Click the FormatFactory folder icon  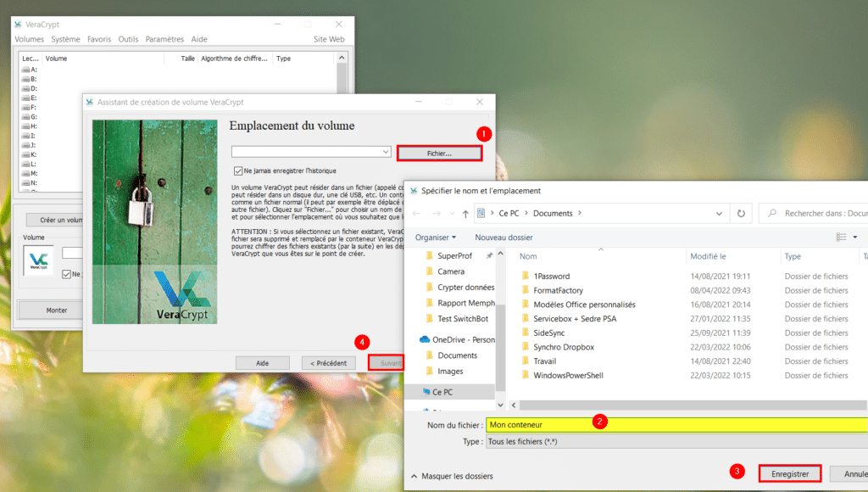526,290
